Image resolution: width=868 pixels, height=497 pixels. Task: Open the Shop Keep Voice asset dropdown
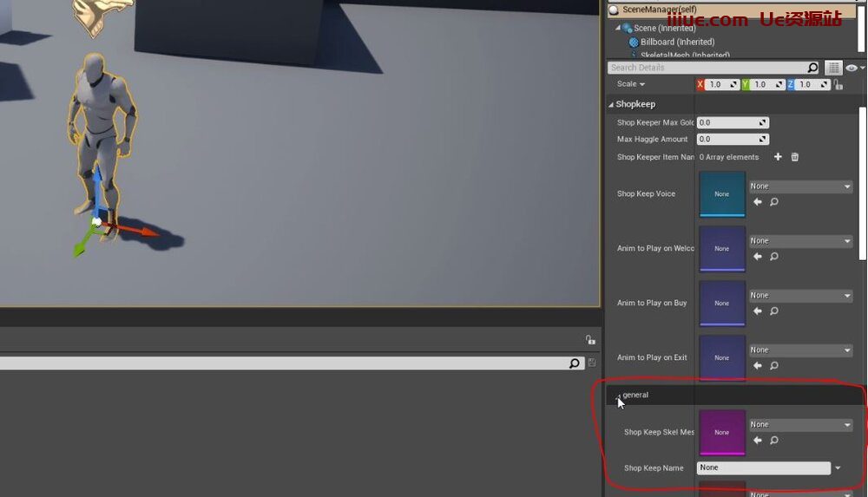[800, 186]
